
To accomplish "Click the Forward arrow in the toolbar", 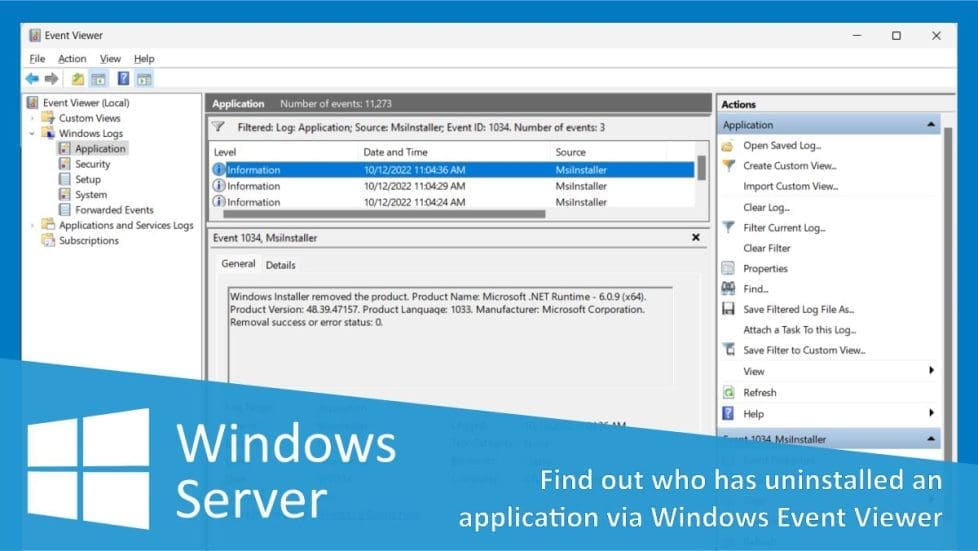I will click(51, 79).
